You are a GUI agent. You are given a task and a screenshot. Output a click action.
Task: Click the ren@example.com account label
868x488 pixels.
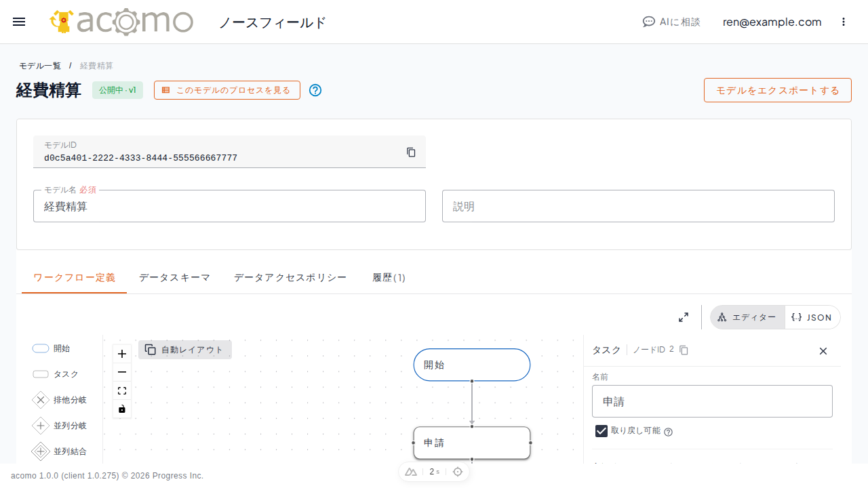[772, 22]
